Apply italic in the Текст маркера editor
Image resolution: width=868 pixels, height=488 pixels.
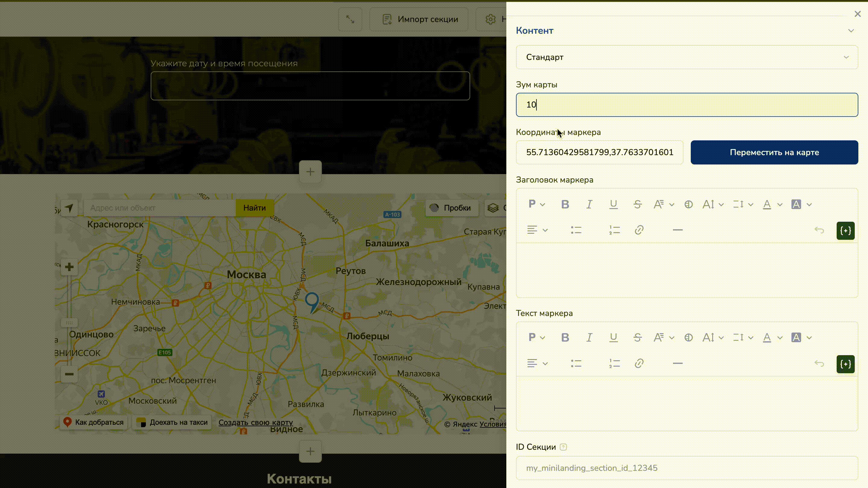(x=589, y=337)
